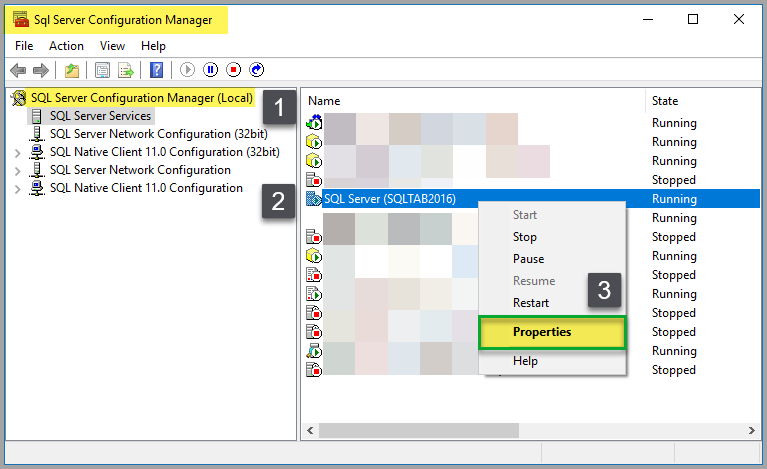Click the Stop Service toolbar button
Screen dimensions: 767x469
[233, 70]
